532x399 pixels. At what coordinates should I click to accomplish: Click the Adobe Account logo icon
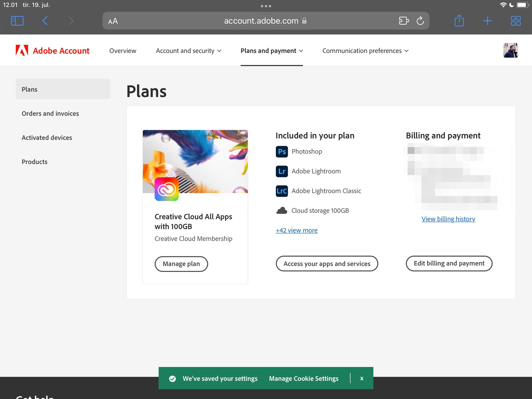(22, 50)
